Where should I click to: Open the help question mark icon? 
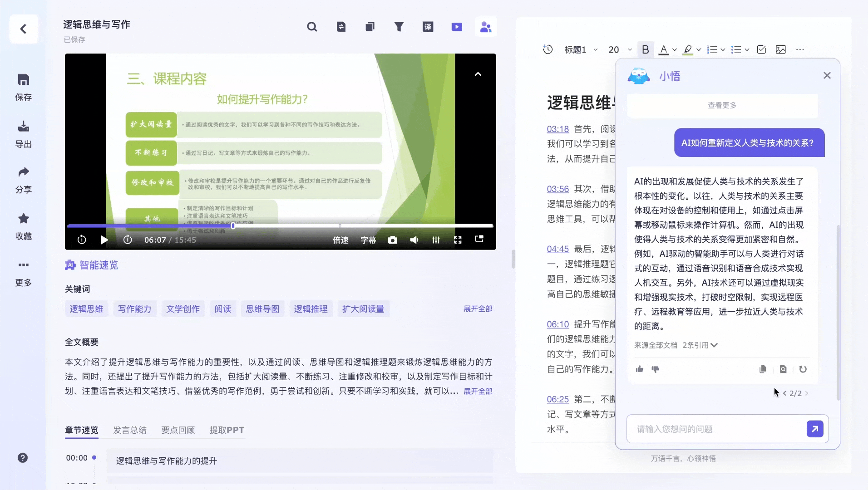coord(23,458)
